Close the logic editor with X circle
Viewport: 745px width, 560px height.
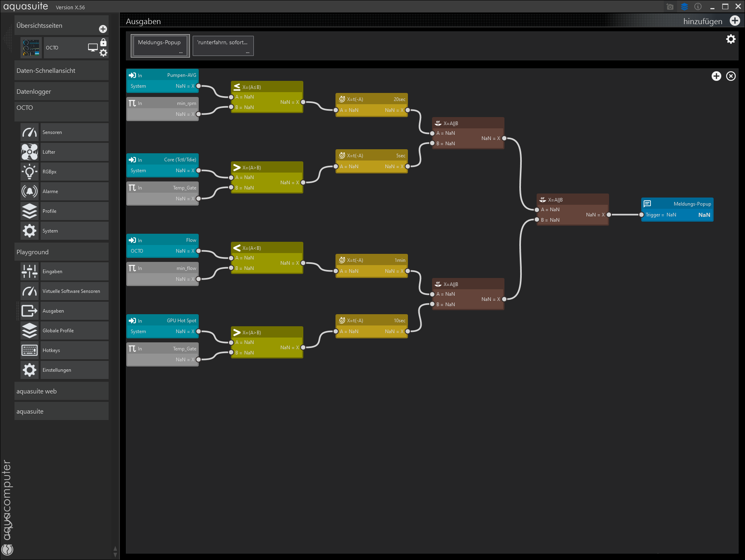point(731,76)
